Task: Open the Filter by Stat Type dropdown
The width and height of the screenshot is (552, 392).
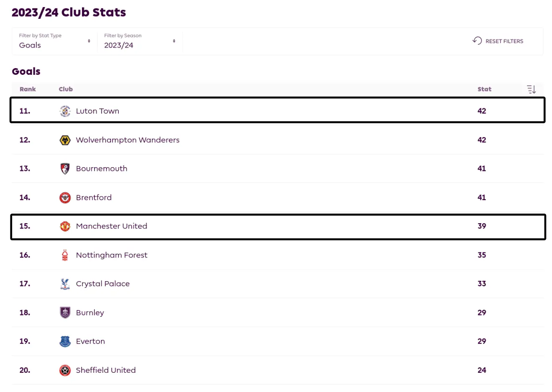Action: [x=54, y=41]
